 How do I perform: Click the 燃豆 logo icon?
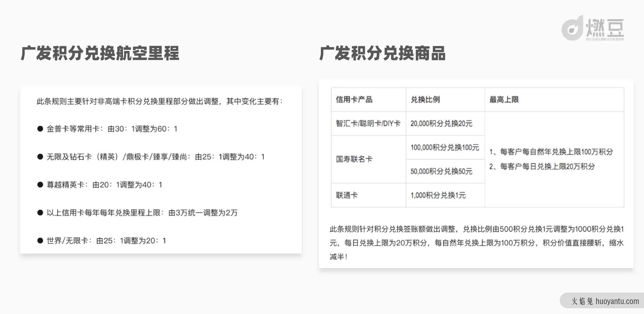pos(572,28)
